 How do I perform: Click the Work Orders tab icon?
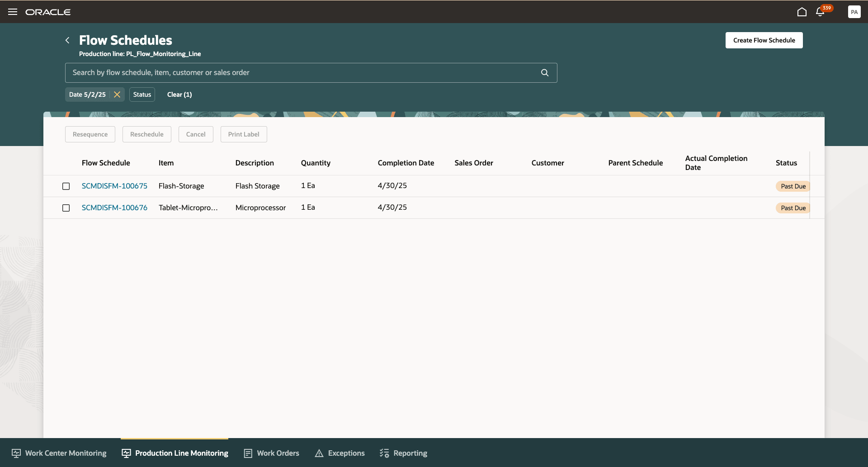coord(248,453)
